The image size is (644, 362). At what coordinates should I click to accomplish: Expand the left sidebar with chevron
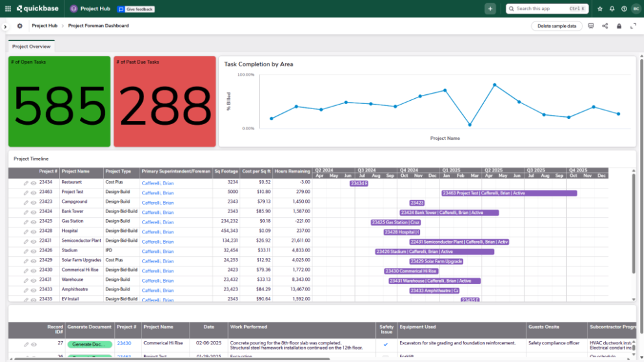5,27
